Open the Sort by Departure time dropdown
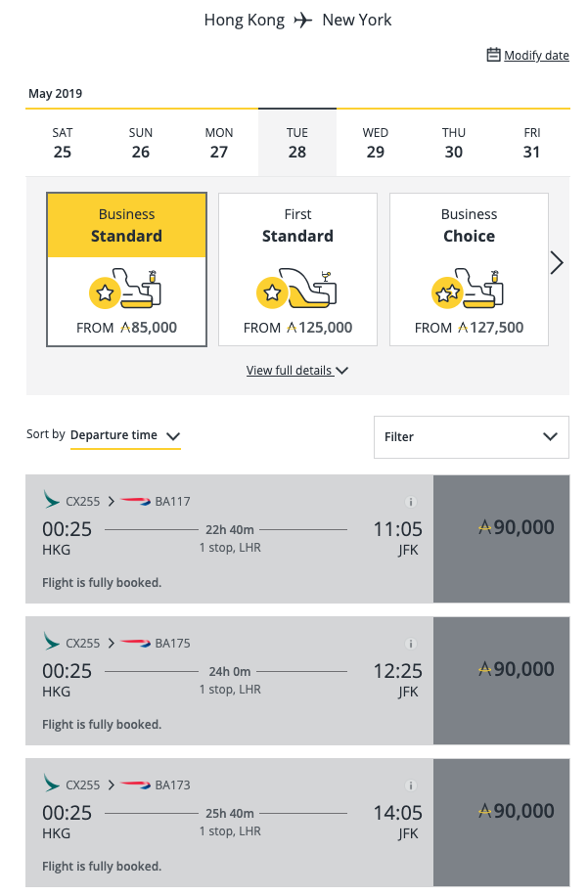The width and height of the screenshot is (588, 896). [125, 435]
